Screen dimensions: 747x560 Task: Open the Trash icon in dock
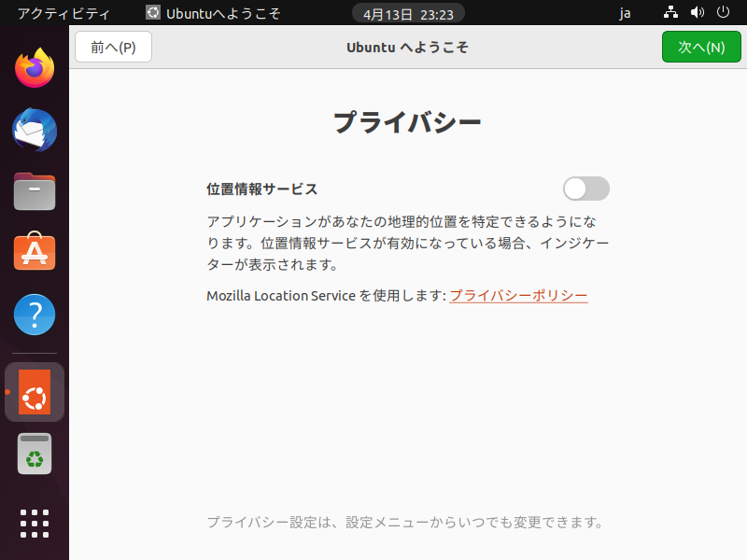click(x=35, y=454)
